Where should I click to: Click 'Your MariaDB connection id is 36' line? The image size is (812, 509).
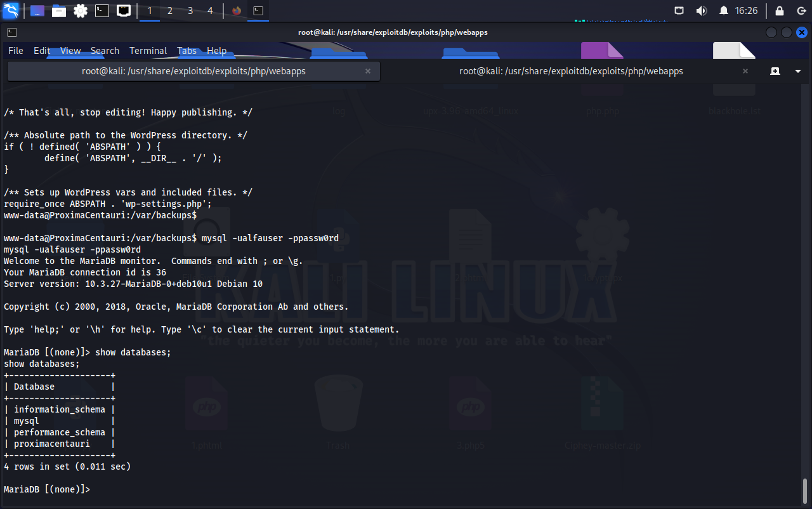85,272
